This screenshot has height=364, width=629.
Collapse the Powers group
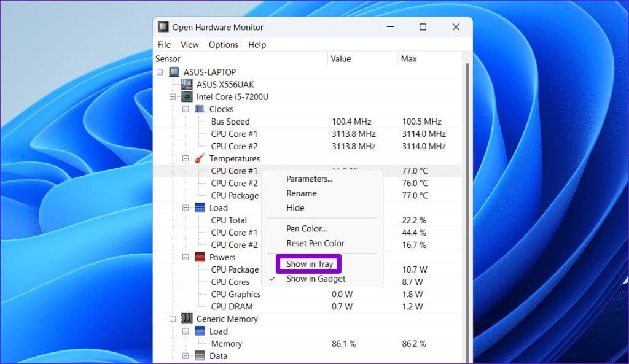click(186, 257)
